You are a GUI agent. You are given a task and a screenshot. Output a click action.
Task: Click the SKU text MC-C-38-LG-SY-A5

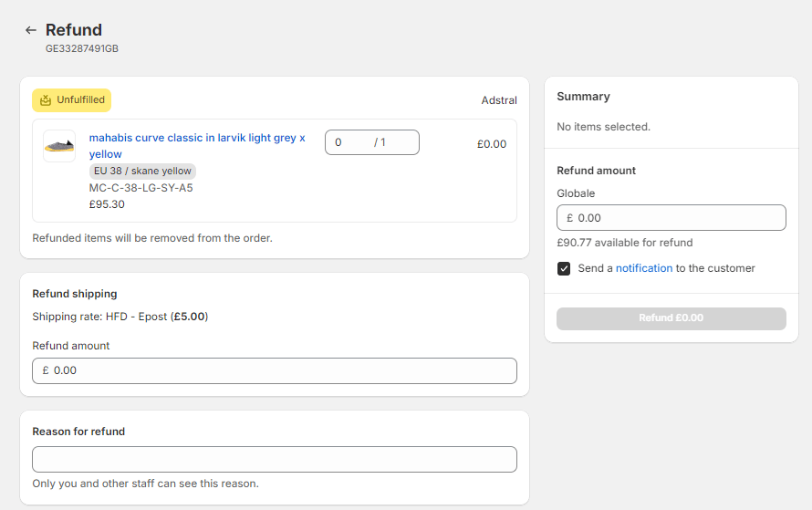pos(141,188)
